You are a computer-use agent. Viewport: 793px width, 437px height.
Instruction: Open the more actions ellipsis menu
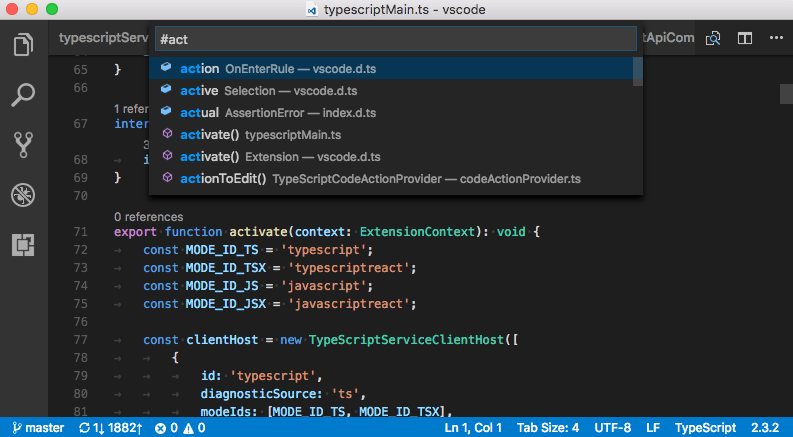(x=776, y=38)
